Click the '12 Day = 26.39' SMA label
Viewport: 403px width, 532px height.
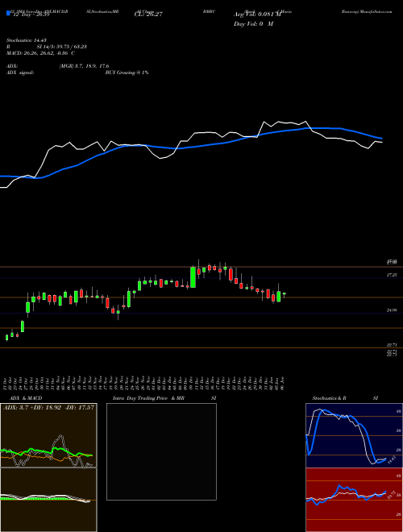pos(30,15)
